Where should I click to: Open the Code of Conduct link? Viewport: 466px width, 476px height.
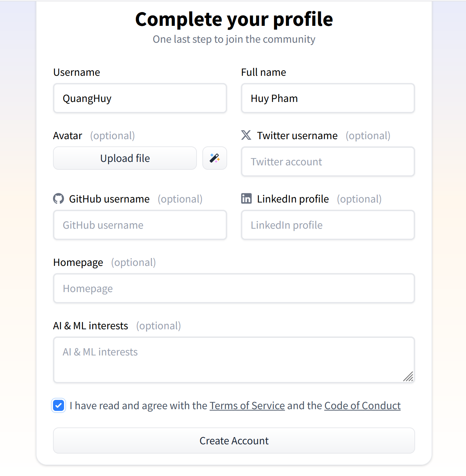coord(362,405)
